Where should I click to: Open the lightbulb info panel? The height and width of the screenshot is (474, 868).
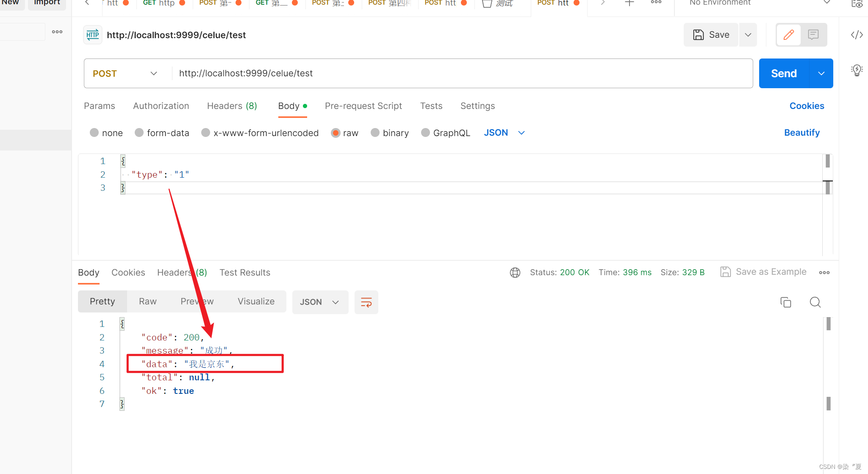[x=857, y=70]
